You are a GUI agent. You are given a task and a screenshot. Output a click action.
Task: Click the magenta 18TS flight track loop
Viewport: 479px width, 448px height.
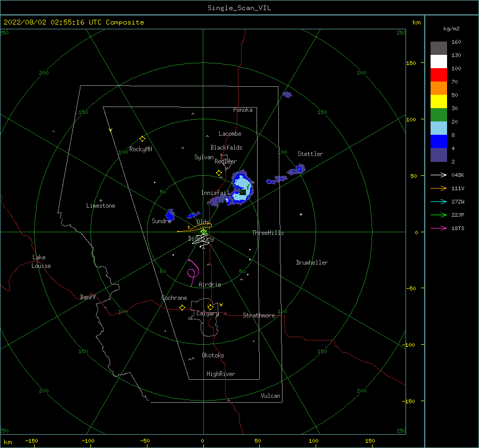click(193, 272)
